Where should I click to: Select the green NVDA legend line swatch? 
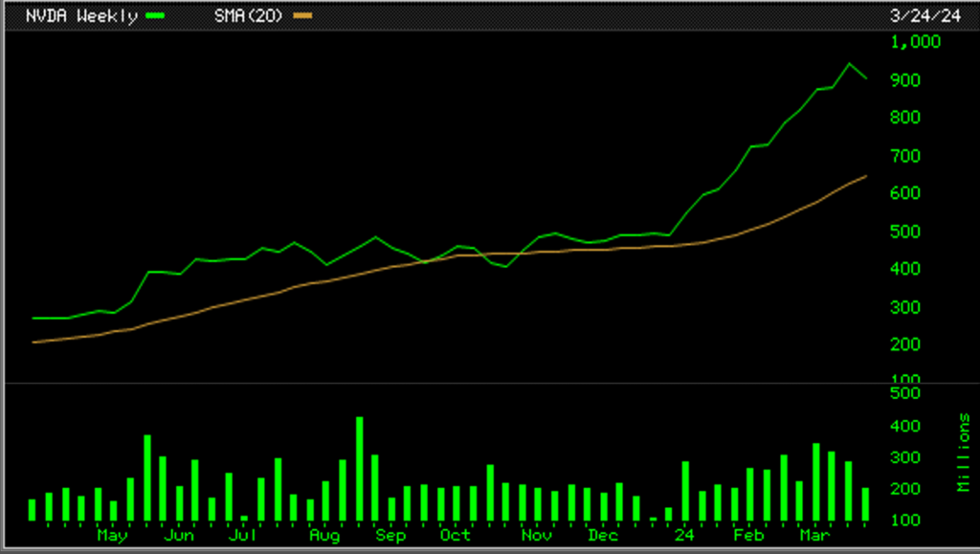click(x=153, y=16)
